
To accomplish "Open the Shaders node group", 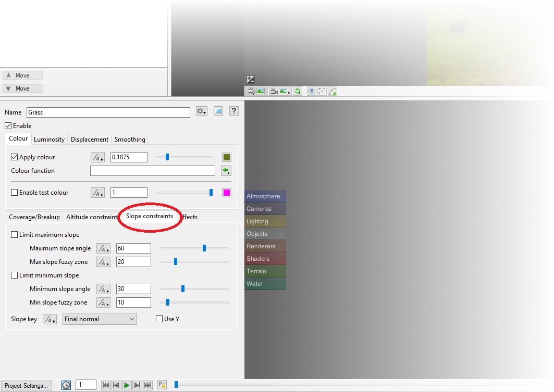I will (265, 259).
